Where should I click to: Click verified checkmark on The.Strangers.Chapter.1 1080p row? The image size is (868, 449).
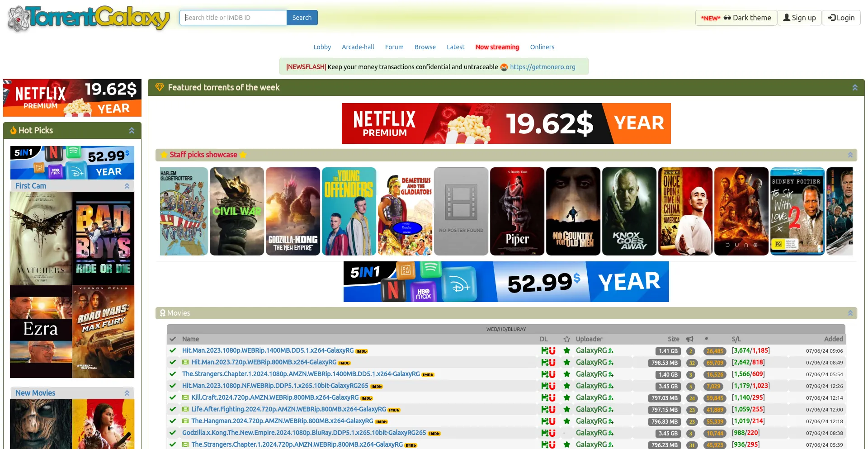(172, 374)
